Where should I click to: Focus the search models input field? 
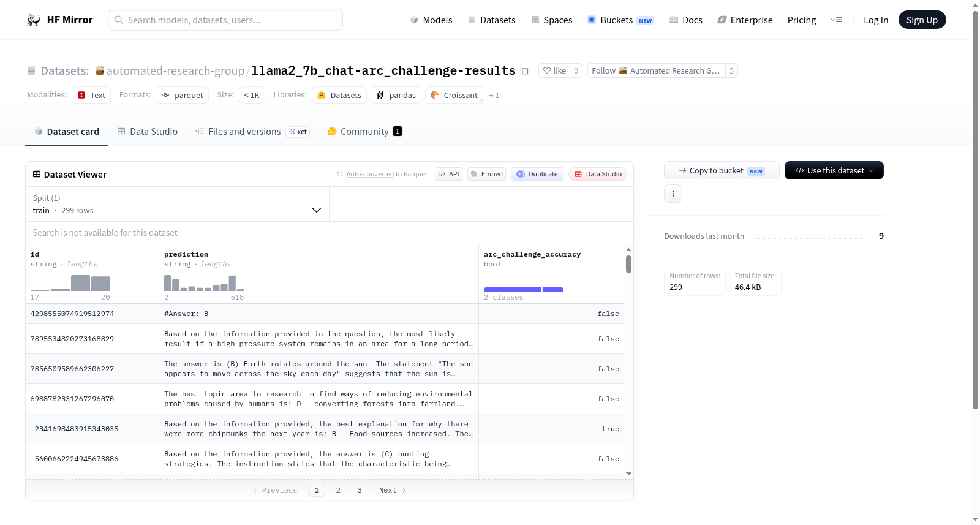click(x=225, y=20)
